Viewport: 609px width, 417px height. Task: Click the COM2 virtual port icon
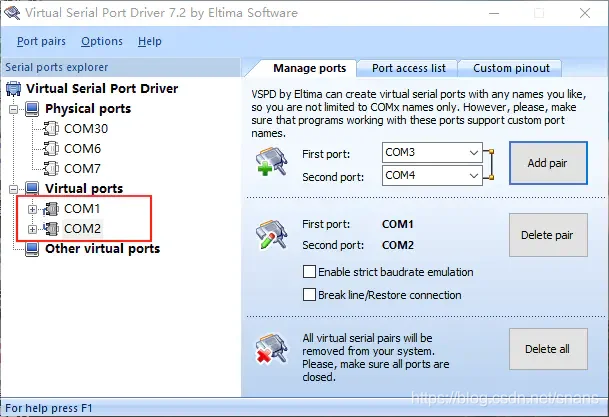pyautogui.click(x=51, y=229)
